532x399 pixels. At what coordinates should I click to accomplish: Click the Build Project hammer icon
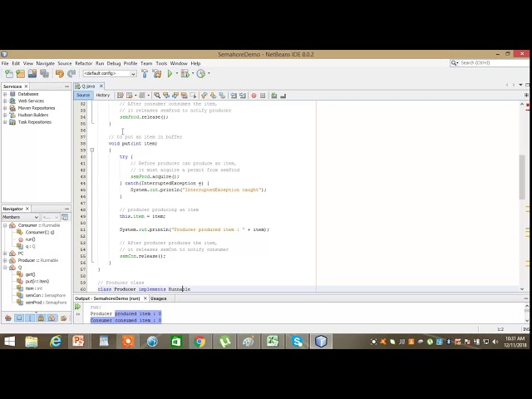click(x=145, y=74)
